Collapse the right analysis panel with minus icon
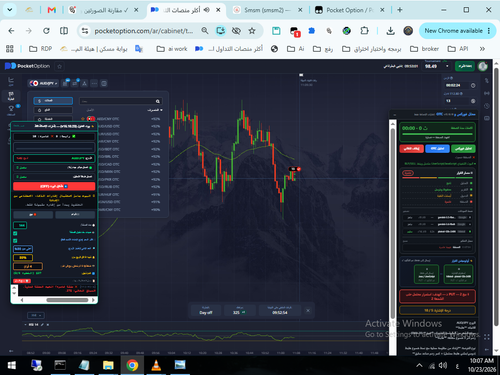Viewport: 500px width, 375px height. click(395, 114)
